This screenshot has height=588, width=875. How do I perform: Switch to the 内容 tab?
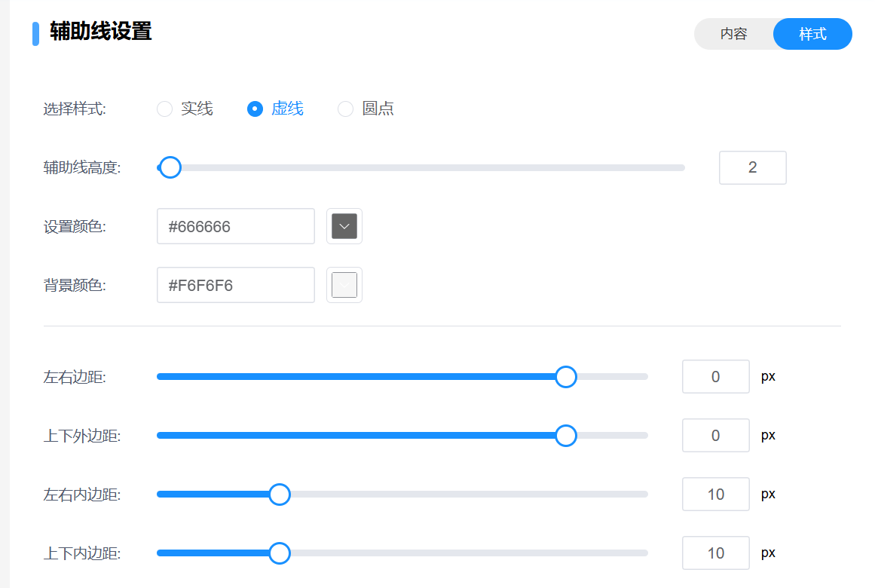(733, 34)
